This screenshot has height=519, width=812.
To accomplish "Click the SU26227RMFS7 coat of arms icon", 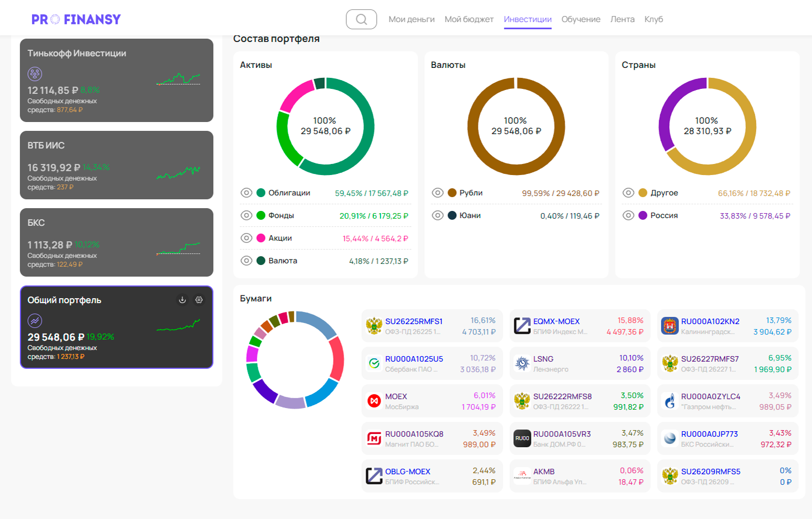I will (x=670, y=363).
